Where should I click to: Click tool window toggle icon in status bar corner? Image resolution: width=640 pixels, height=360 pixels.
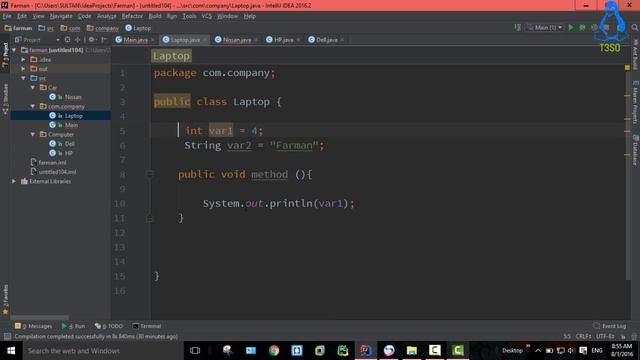click(x=7, y=336)
